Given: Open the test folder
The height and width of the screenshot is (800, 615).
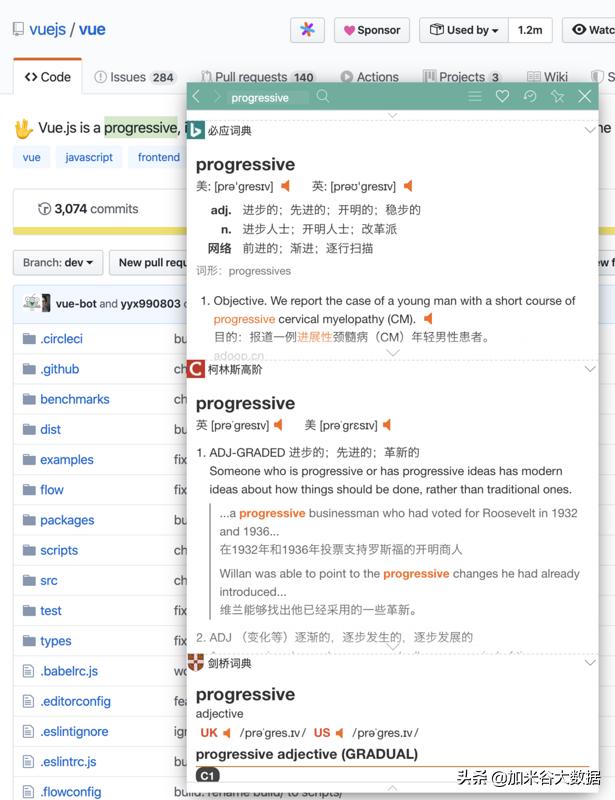Looking at the screenshot, I should point(51,611).
